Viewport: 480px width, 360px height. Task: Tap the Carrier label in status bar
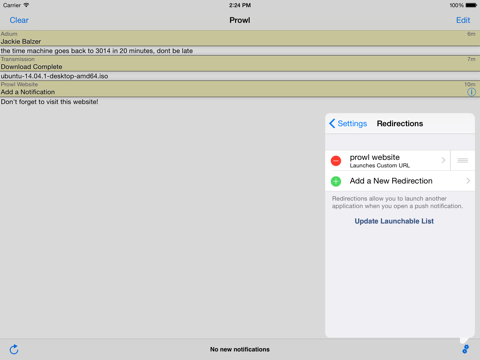point(12,5)
